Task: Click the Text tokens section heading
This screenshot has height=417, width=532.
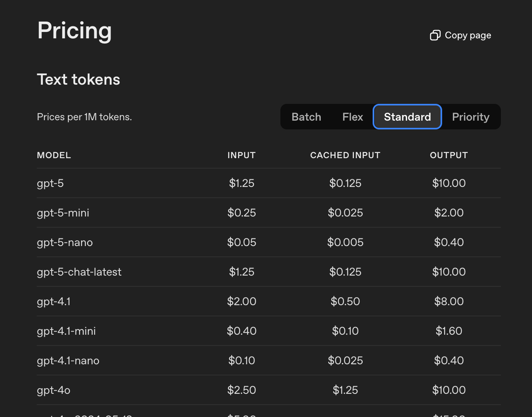Action: (79, 79)
